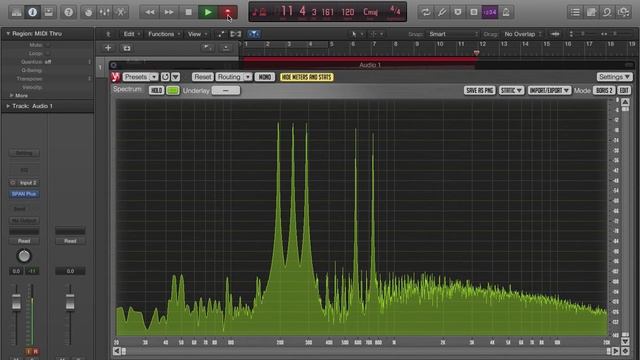This screenshot has height=360, width=640.
Task: Toggle the blue Catch Playhead button
Action: pyautogui.click(x=254, y=34)
